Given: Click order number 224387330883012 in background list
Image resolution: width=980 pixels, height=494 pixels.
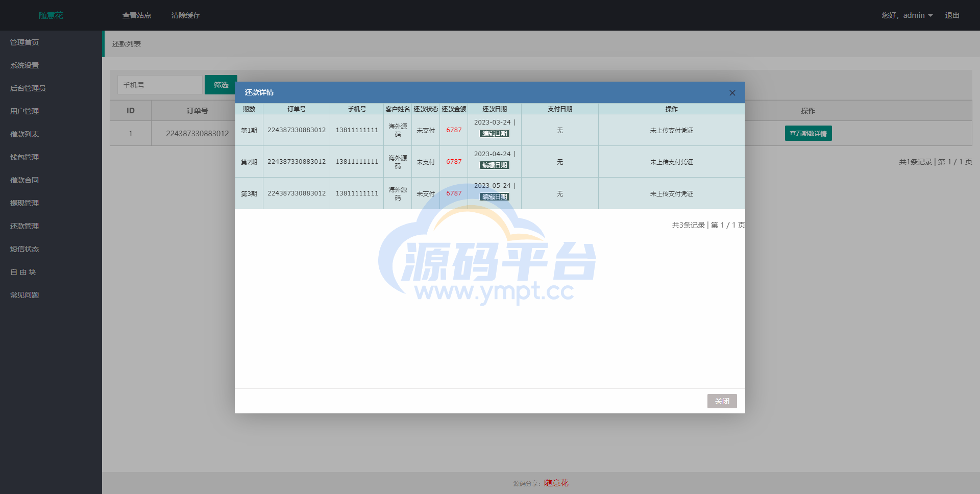Looking at the screenshot, I should pos(198,134).
